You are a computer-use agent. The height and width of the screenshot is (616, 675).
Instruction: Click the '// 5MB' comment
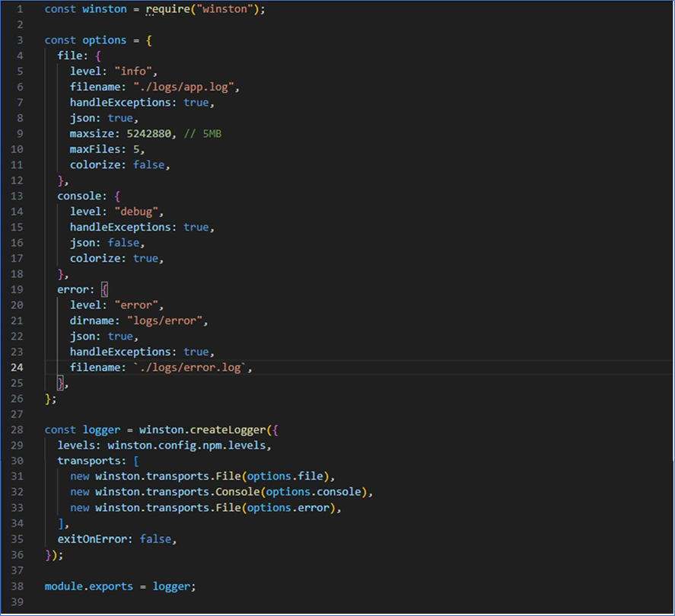tap(202, 134)
